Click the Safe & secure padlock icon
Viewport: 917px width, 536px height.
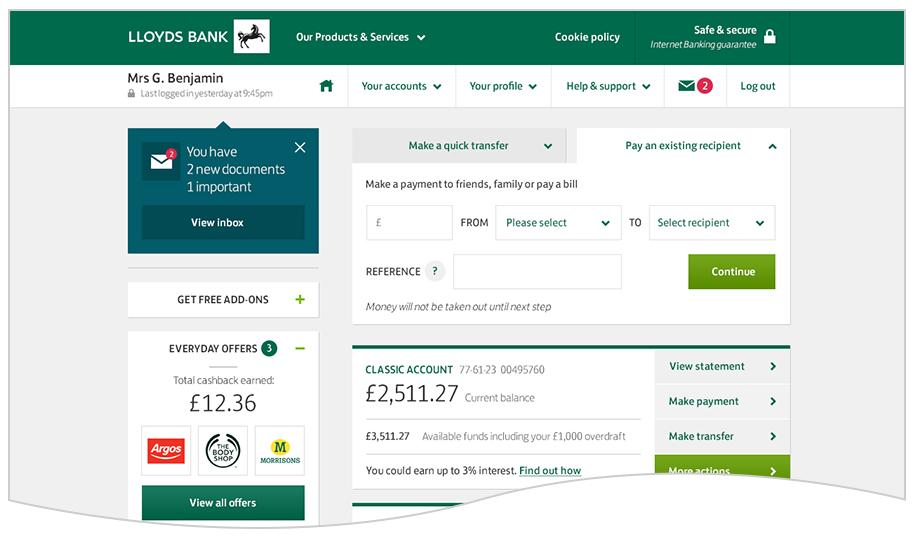[770, 36]
